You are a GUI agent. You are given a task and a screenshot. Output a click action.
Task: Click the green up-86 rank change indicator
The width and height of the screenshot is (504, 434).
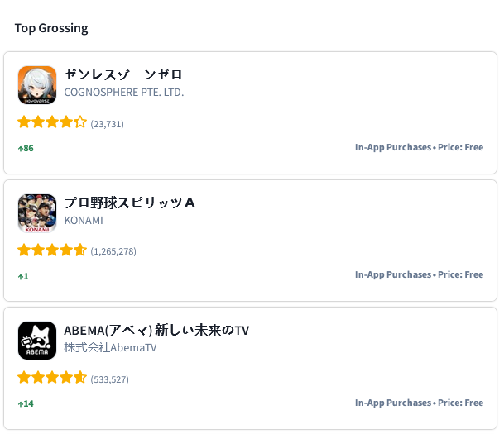point(26,148)
